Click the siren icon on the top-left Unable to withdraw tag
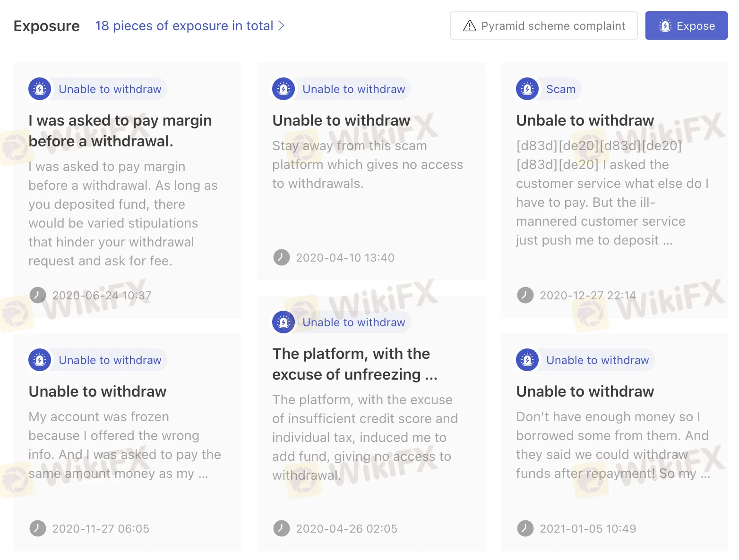This screenshot has width=739, height=560. (40, 89)
